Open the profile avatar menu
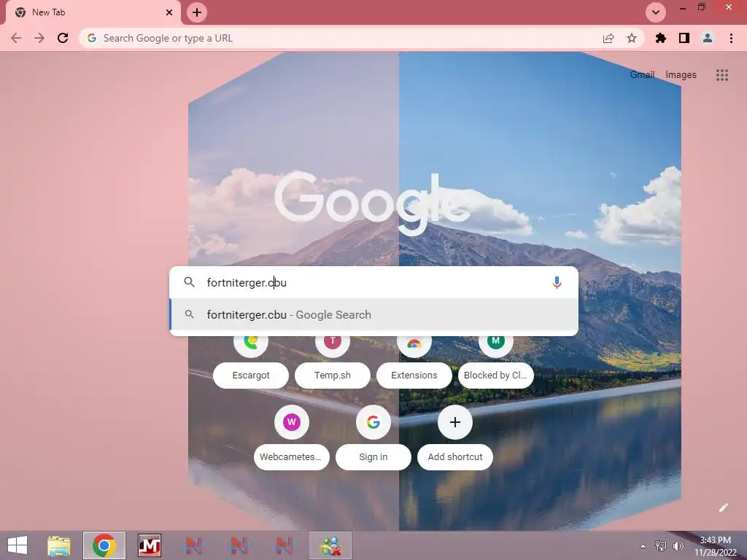The width and height of the screenshot is (747, 560). click(x=708, y=38)
